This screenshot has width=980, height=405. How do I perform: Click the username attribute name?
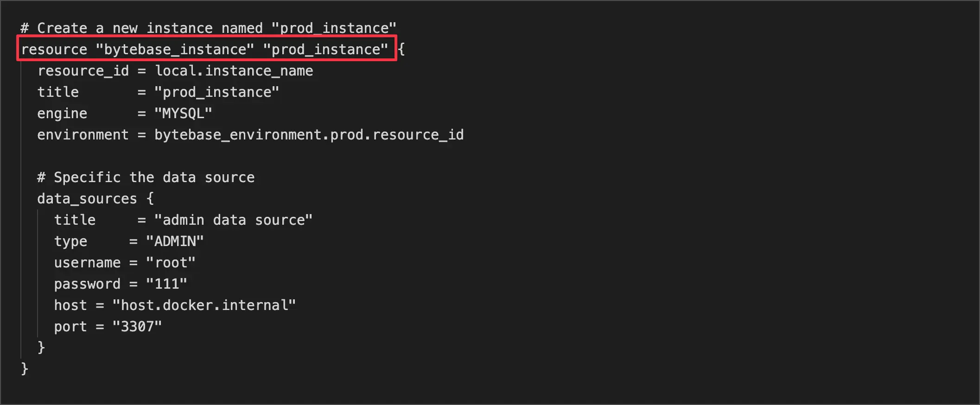click(x=87, y=263)
